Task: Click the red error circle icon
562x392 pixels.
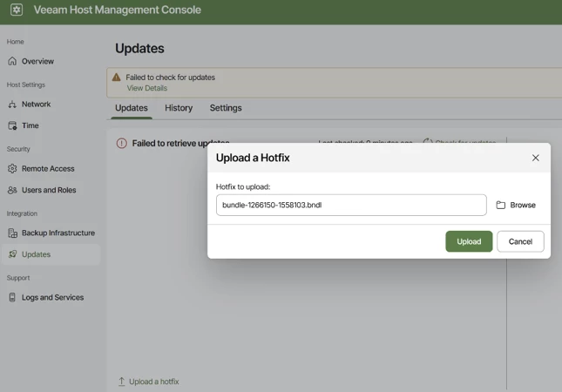Action: click(121, 144)
